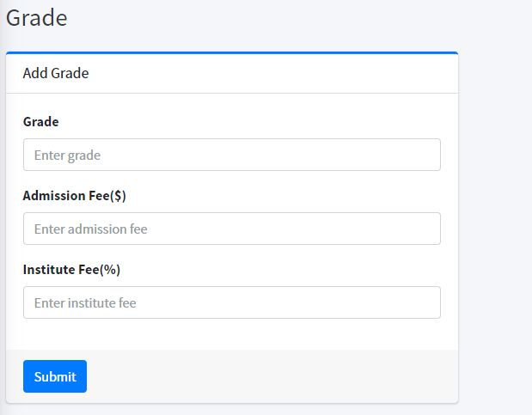Click the percent sign in the Institute Fee label
This screenshot has height=415, width=532.
tap(108, 270)
